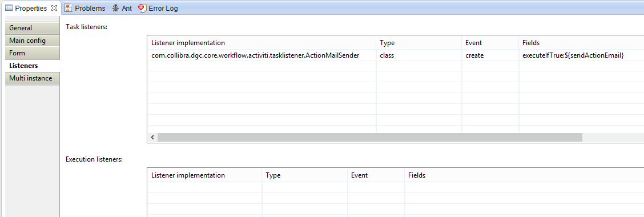Select the executeIfTrue fields cell
The image size is (644, 217).
582,55
